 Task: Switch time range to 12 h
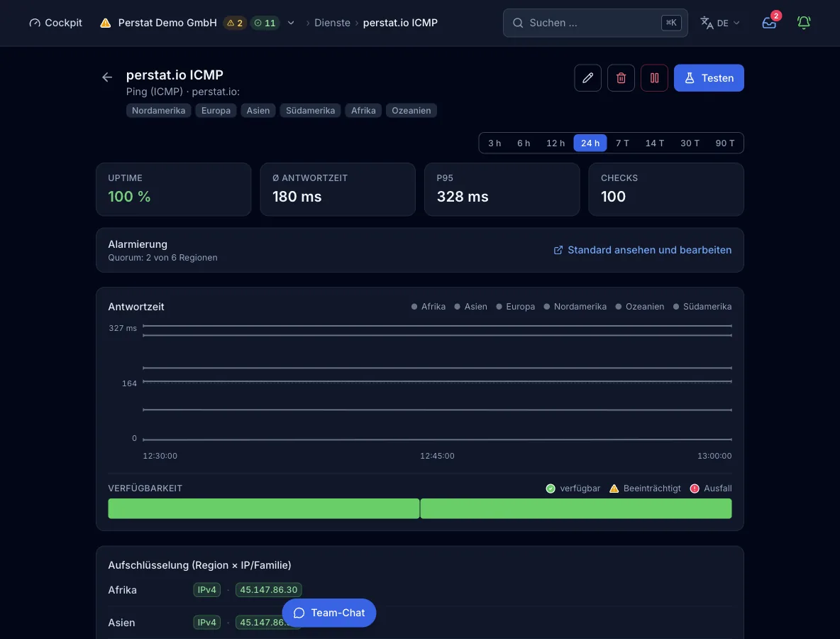[556, 143]
